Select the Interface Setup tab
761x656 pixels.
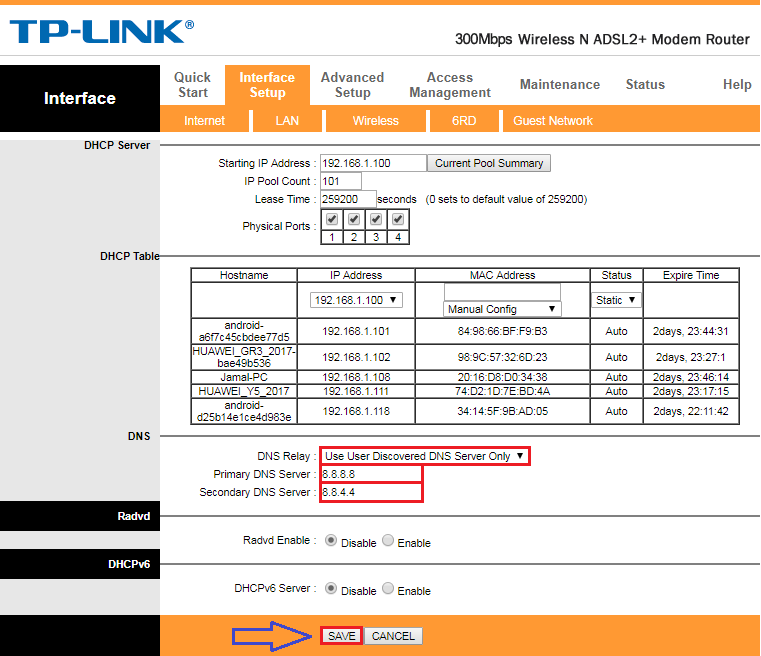(267, 85)
